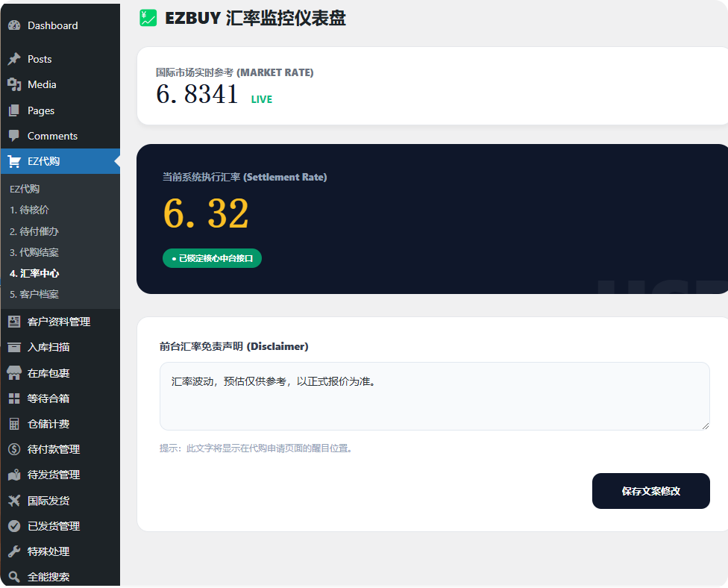This screenshot has width=728, height=588.
Task: Go to 3. 代购结案 submenu page
Action: 34,252
